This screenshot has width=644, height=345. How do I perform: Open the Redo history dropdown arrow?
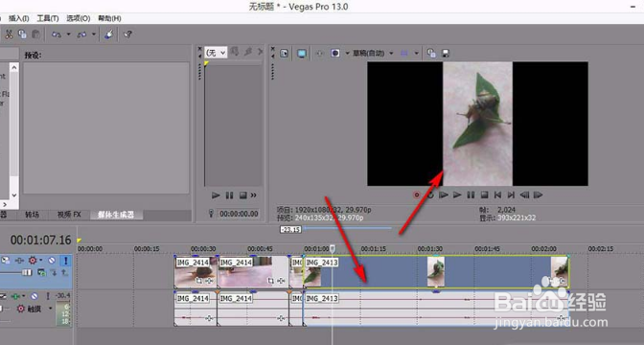tap(94, 34)
